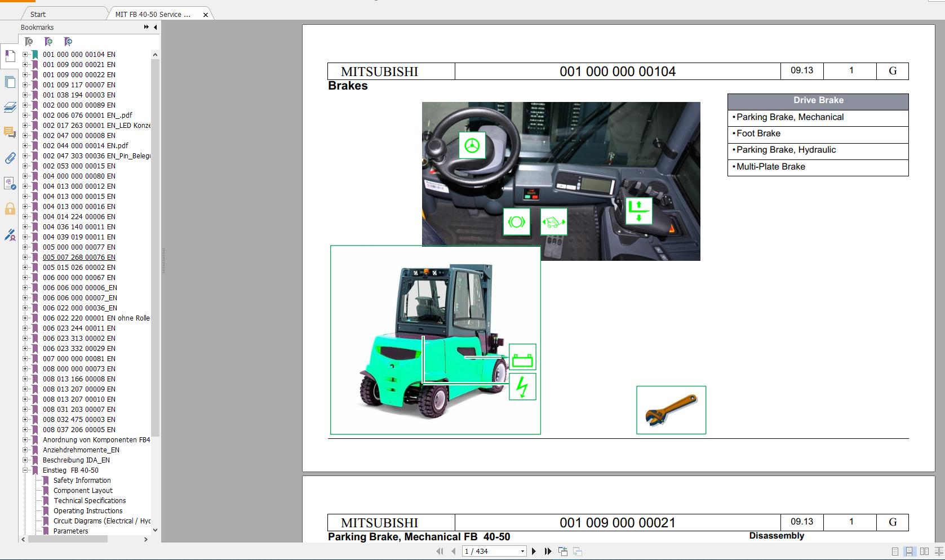Switch to continuous facing view
Viewport: 945px width, 560px height.
pos(938,552)
